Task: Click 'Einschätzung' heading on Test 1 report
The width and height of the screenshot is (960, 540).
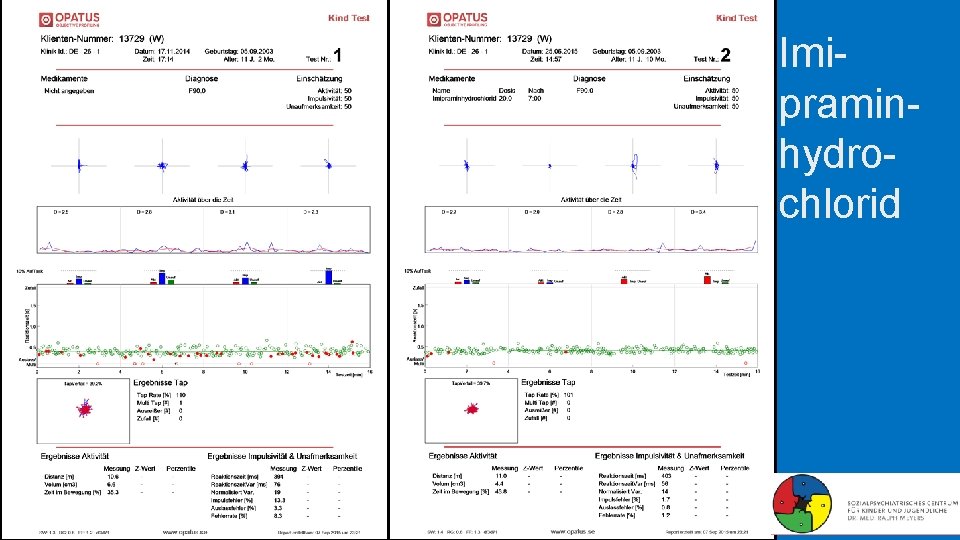Action: coord(319,79)
